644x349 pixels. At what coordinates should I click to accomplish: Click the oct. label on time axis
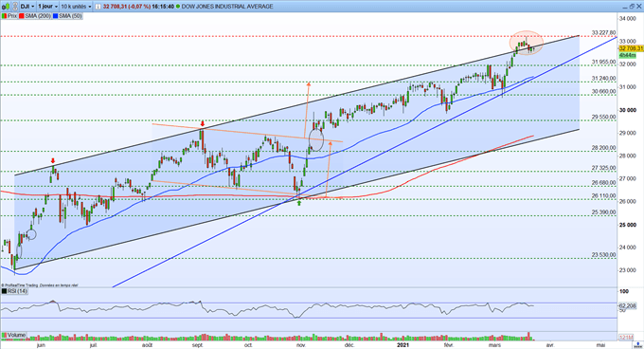tap(248, 345)
